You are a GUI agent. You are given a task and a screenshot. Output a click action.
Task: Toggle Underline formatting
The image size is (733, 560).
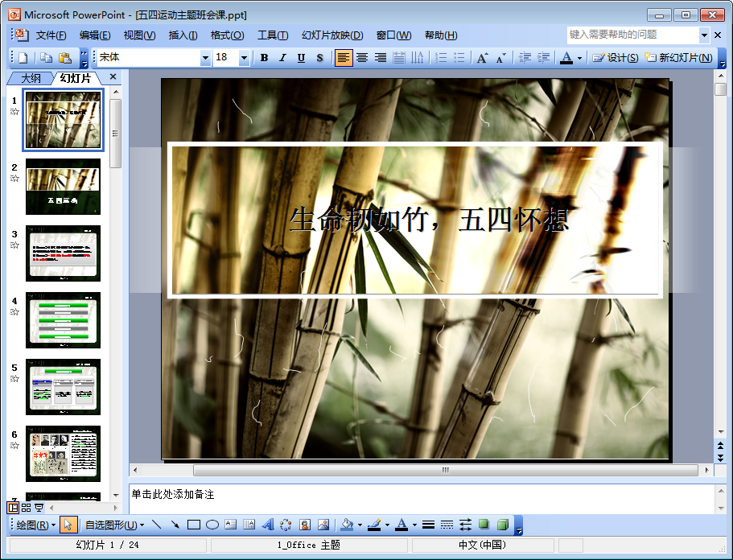(301, 57)
